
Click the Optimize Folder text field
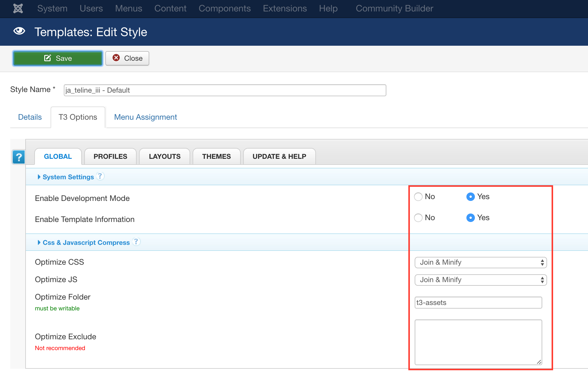point(478,303)
